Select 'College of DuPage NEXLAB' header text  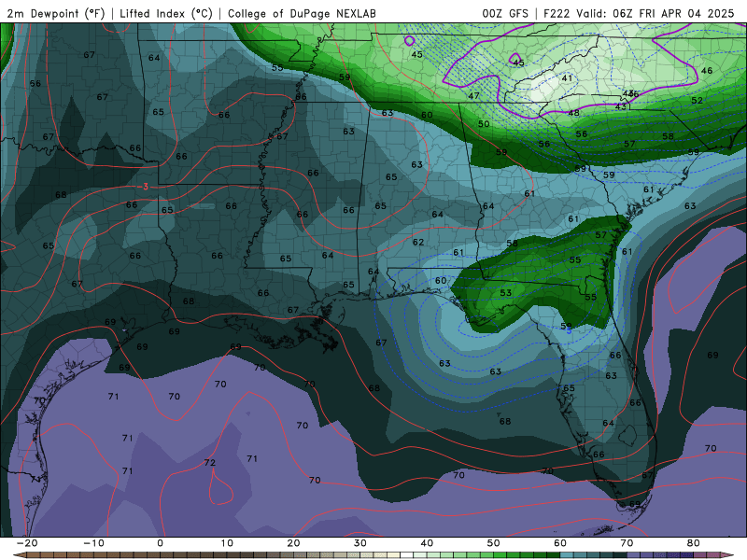(302, 14)
